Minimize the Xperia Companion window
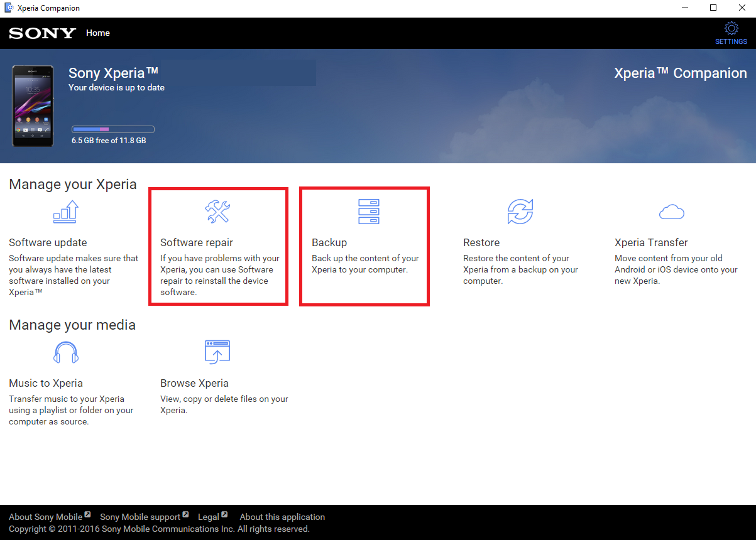 click(684, 8)
